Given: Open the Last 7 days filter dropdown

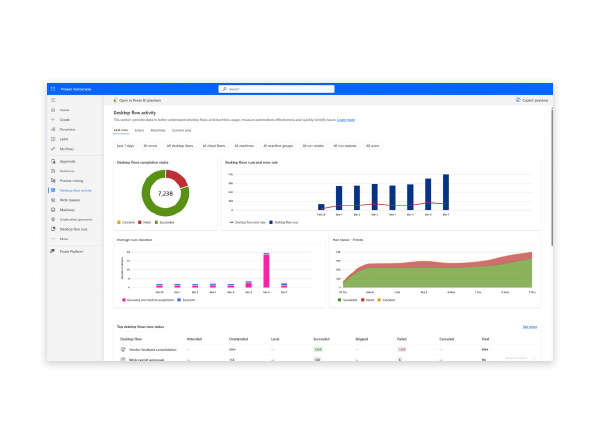Looking at the screenshot, I should [x=126, y=146].
